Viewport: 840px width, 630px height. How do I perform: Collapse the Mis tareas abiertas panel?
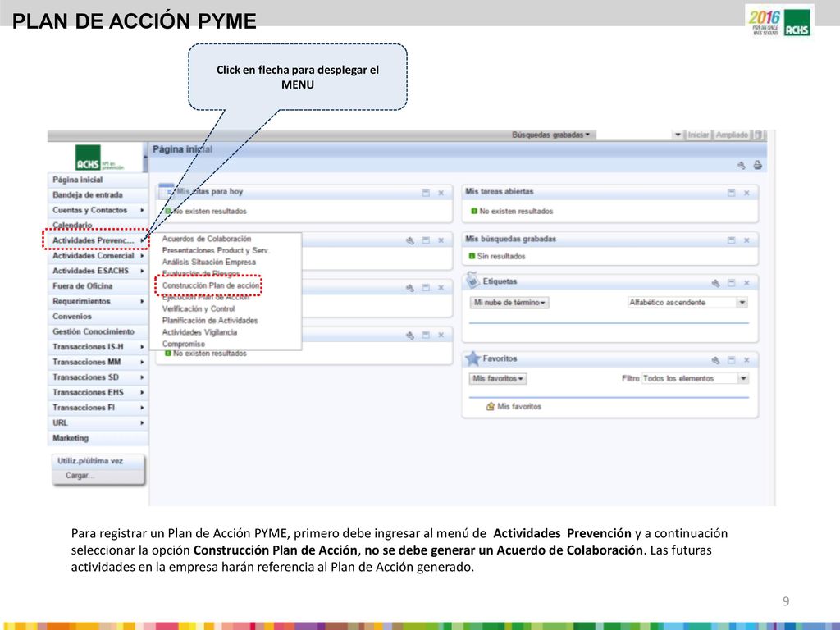click(731, 193)
